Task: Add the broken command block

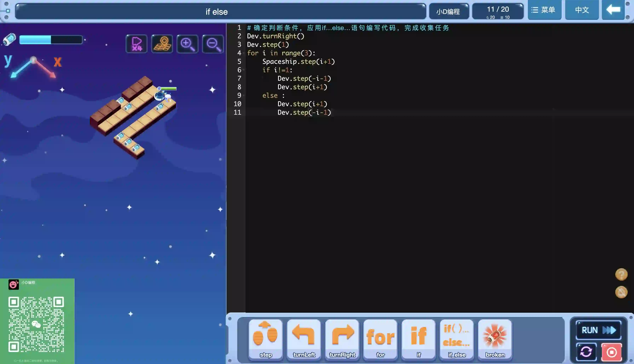Action: (x=495, y=339)
